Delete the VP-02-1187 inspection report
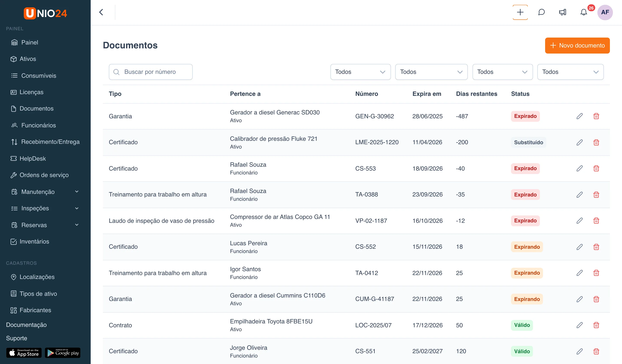622x364 pixels. click(596, 221)
